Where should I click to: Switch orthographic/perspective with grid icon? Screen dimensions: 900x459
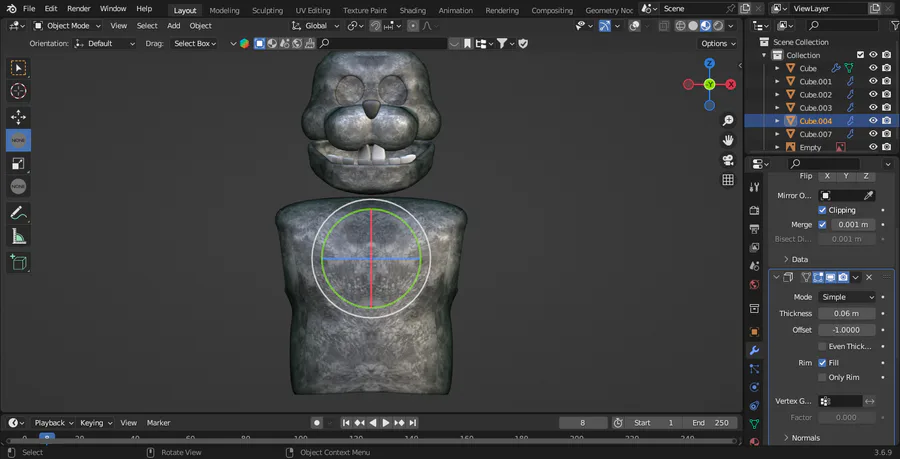(728, 180)
